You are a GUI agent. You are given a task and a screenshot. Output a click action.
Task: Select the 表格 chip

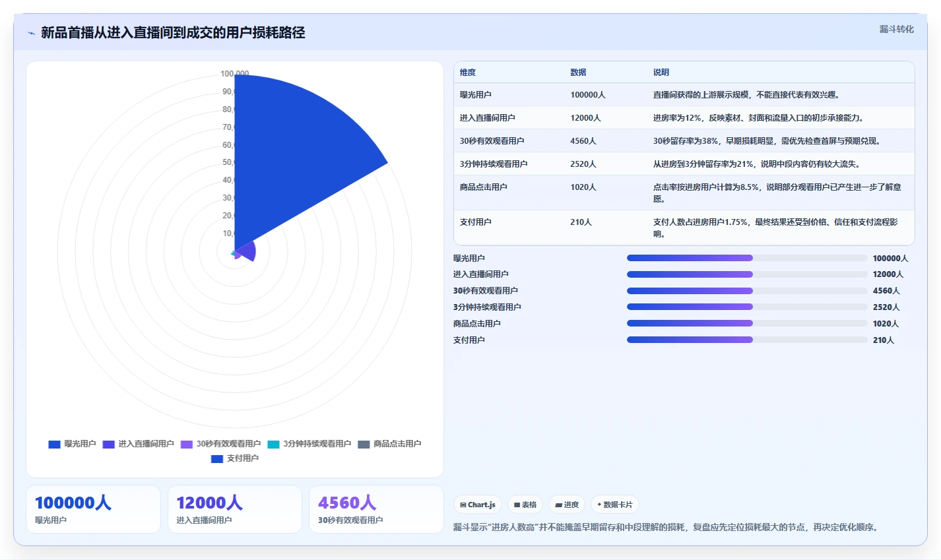(x=525, y=505)
